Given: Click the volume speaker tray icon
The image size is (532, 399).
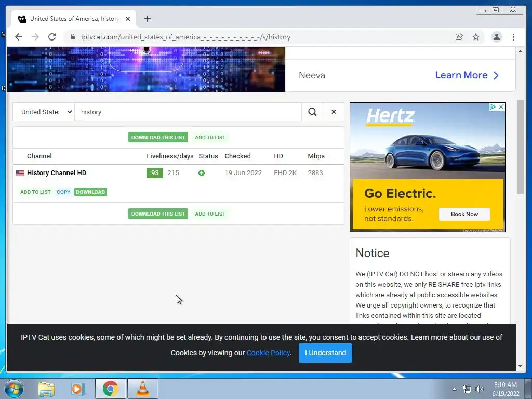Looking at the screenshot, I should (480, 389).
